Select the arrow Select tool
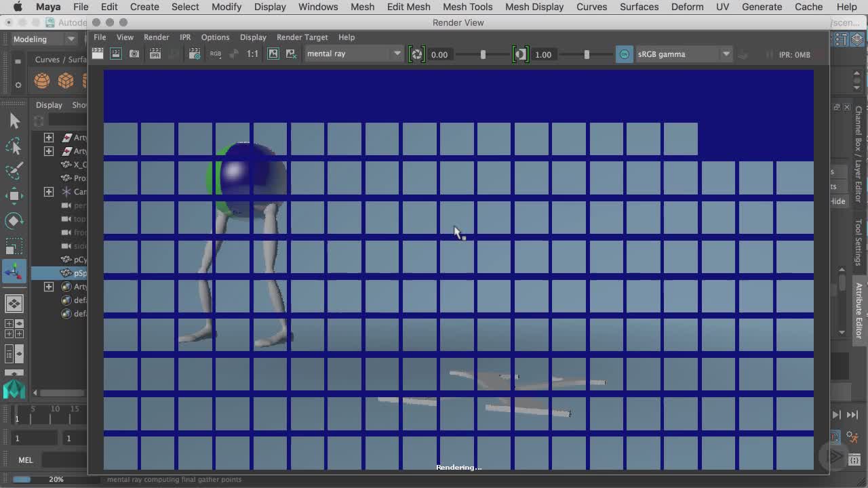Viewport: 868px width, 488px height. click(x=14, y=121)
